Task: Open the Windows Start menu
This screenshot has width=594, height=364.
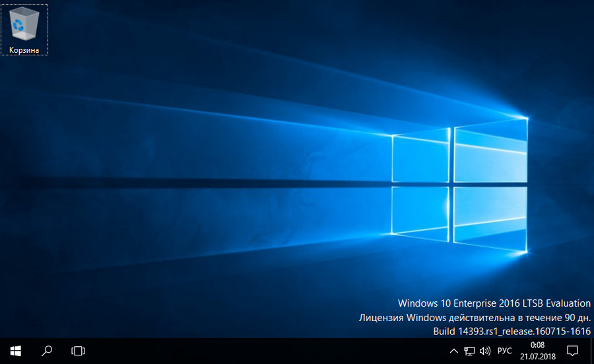Action: [15, 350]
